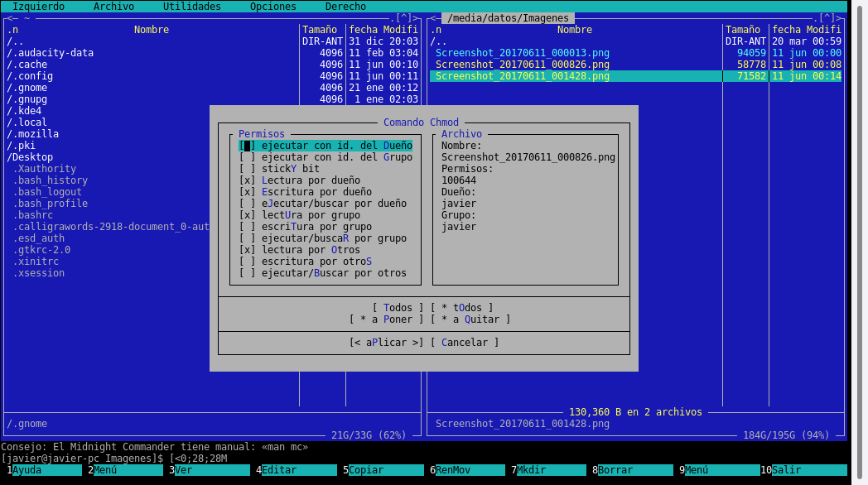Select .bashrc file in left panel

click(x=32, y=215)
